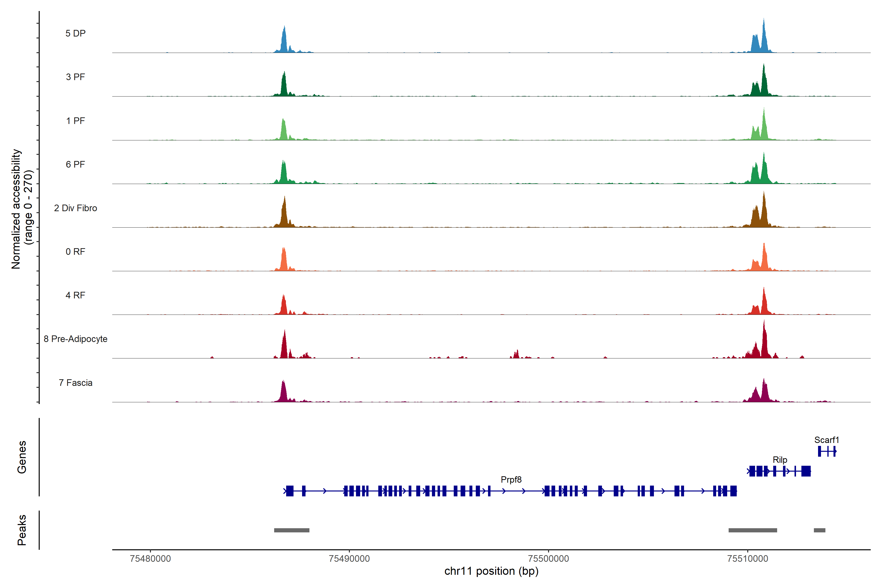Click the 0 RF track label
This screenshot has width=882, height=588.
[75, 252]
